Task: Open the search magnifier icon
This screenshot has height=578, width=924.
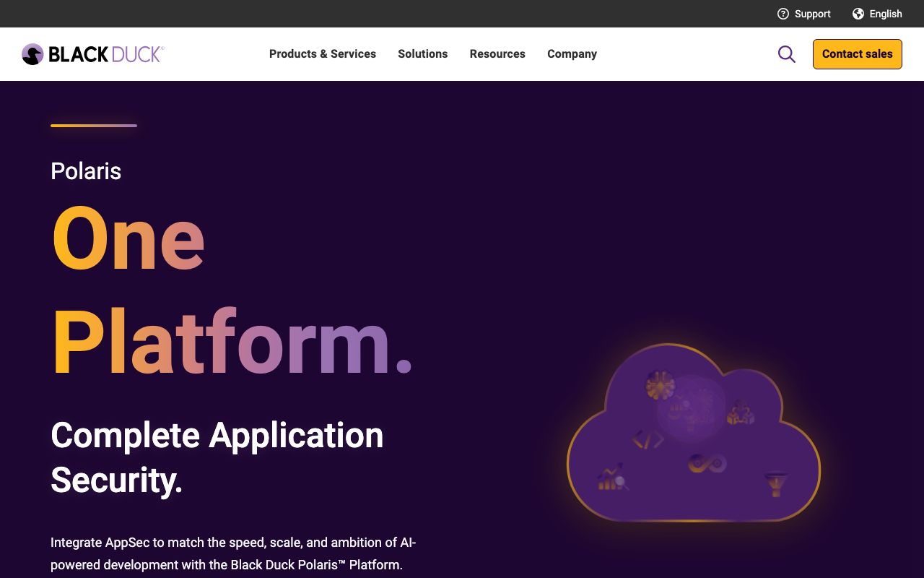Action: (787, 54)
